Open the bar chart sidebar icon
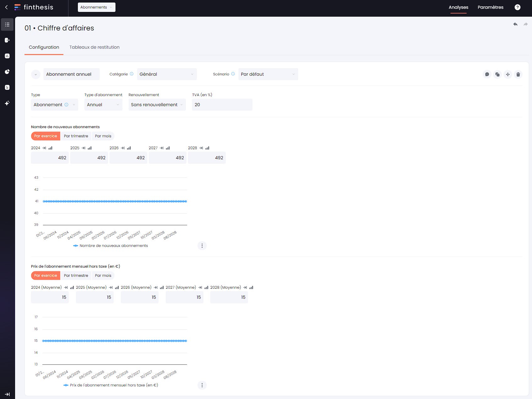This screenshot has width=532, height=399. (7, 56)
